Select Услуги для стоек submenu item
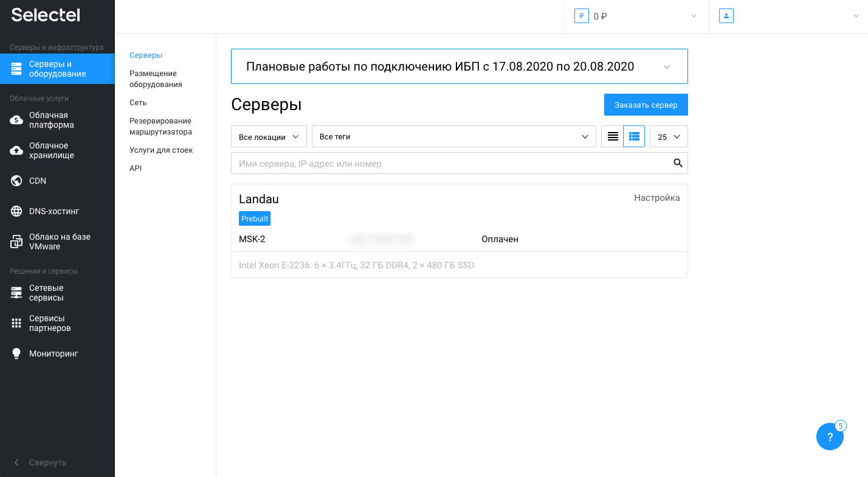This screenshot has width=868, height=477. pos(161,150)
